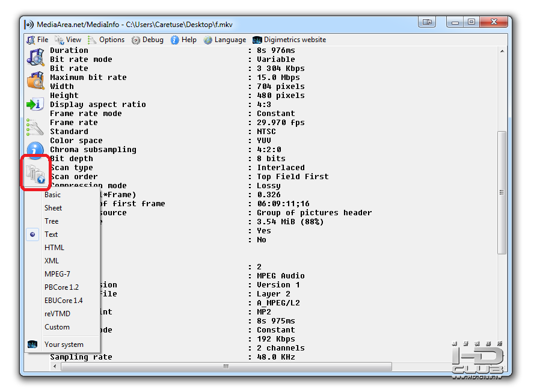Click the '3 304 Kbps' bit rate value
This screenshot has height=392, width=534.
281,69
